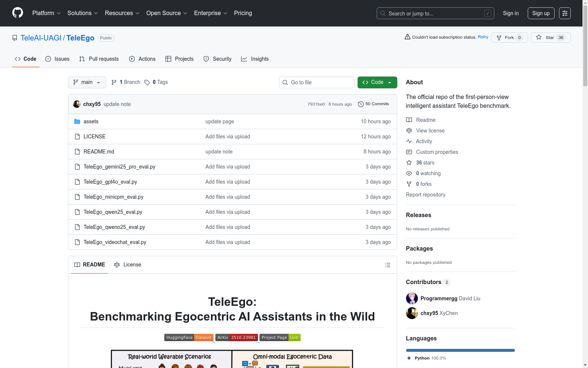Image resolution: width=588 pixels, height=368 pixels.
Task: View the 0 watching watchers list
Action: [423, 173]
